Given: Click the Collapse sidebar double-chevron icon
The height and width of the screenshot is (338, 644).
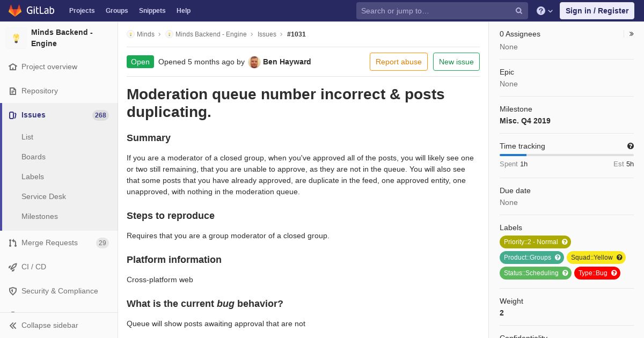Looking at the screenshot, I should (x=13, y=326).
